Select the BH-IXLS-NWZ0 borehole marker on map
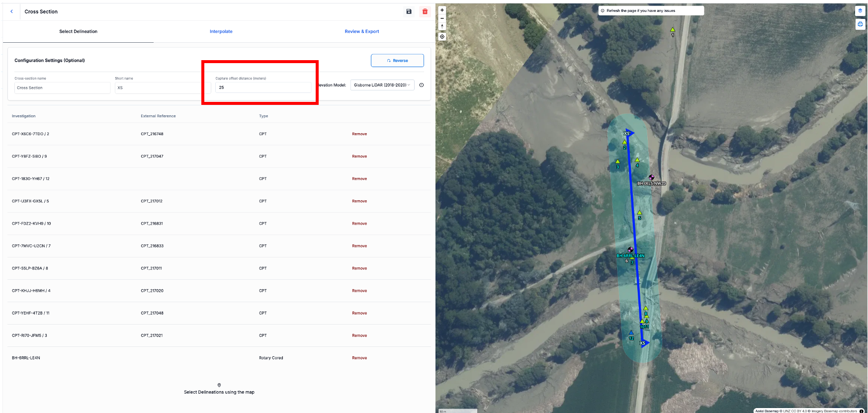This screenshot has width=868, height=413. (x=651, y=177)
